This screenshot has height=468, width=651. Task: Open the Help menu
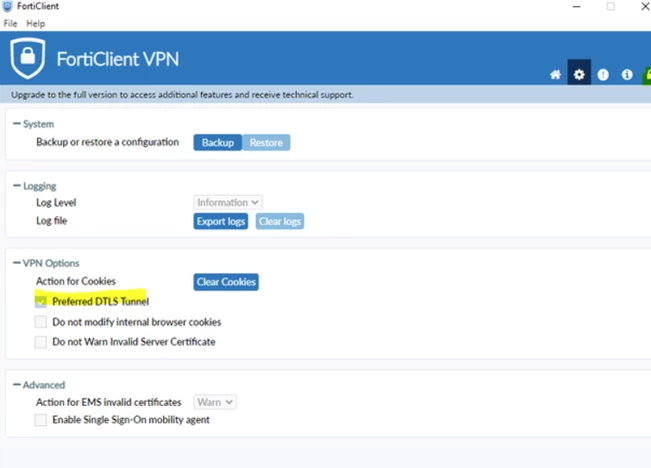[36, 24]
